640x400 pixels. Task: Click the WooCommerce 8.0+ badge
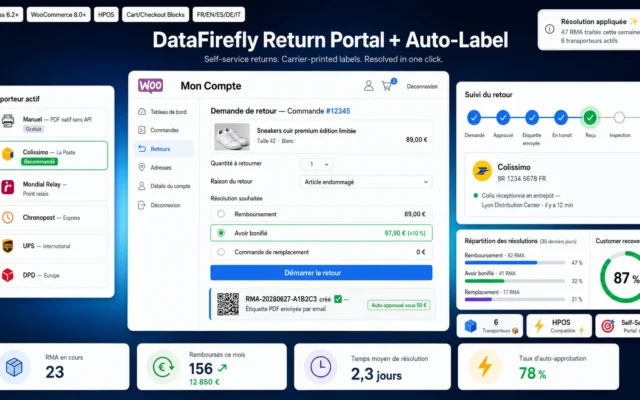58,15
